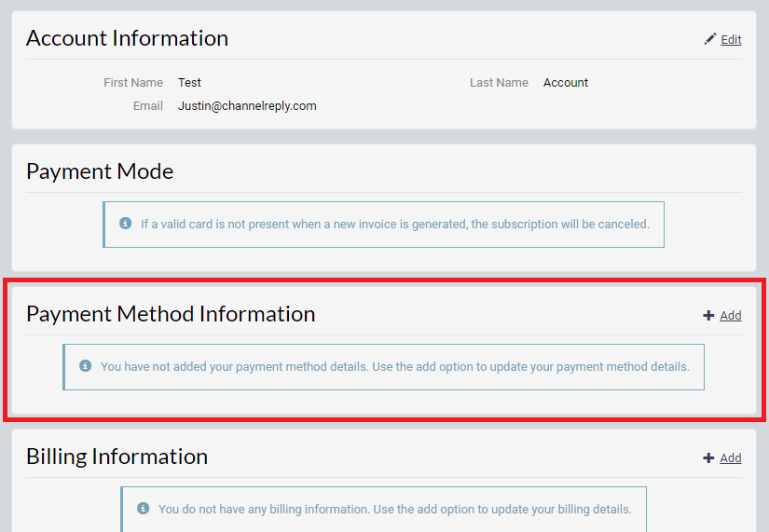
Task: Click the Email label
Action: pyautogui.click(x=148, y=106)
